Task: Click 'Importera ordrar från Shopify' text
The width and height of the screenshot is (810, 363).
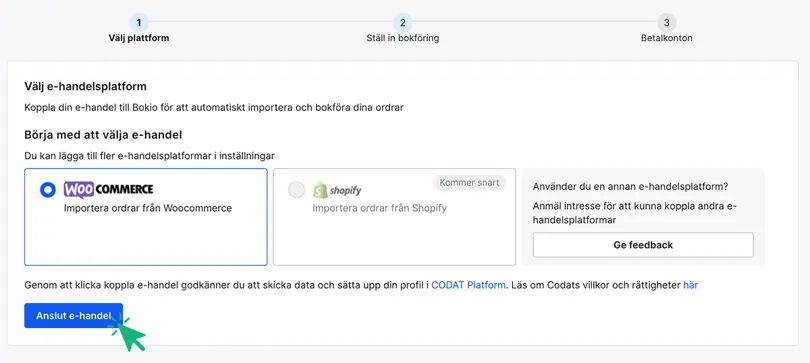Action: pos(380,208)
